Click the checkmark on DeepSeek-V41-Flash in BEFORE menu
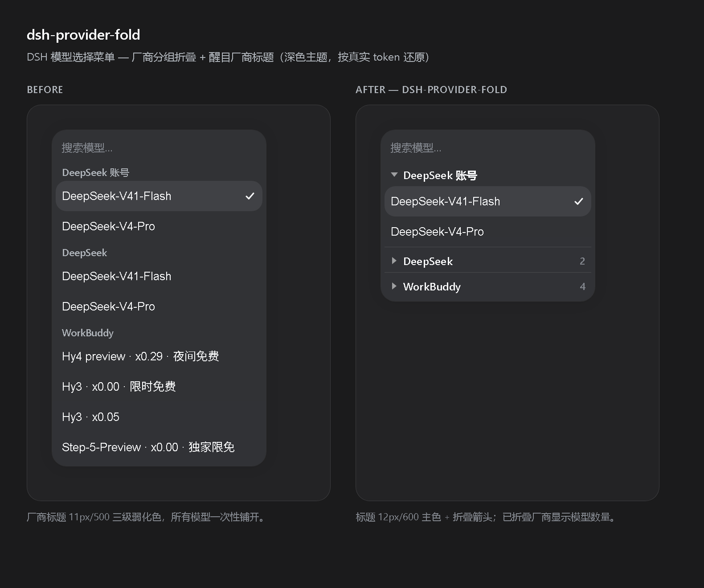 250,196
